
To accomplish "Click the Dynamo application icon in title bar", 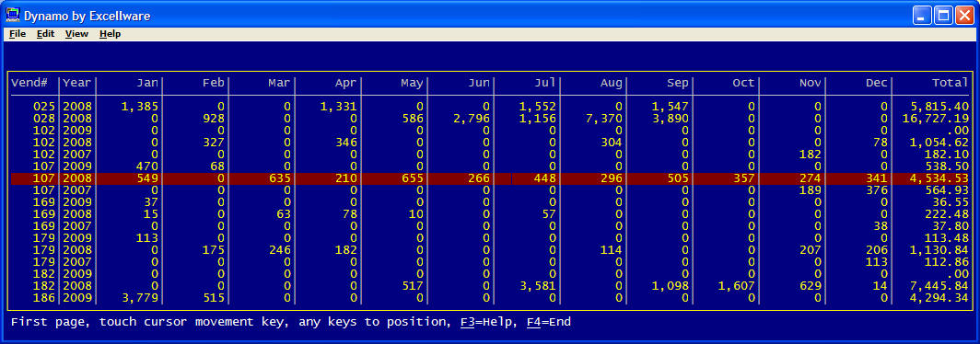I will point(13,15).
